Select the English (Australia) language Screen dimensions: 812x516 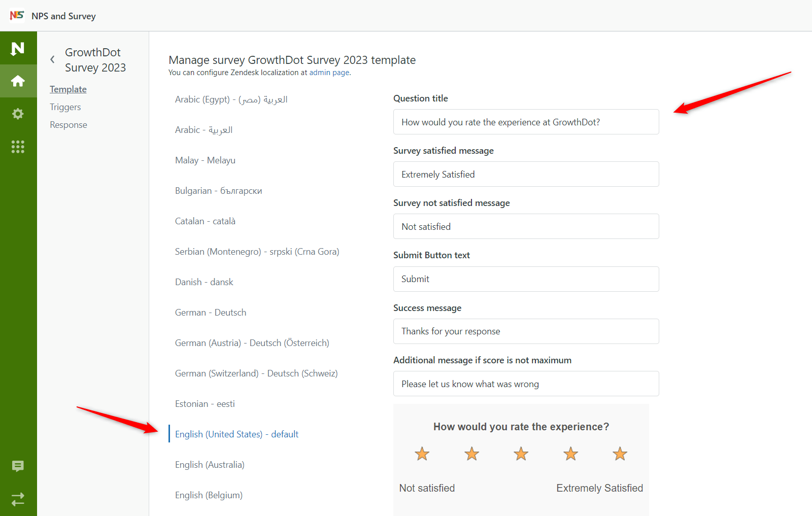click(210, 465)
